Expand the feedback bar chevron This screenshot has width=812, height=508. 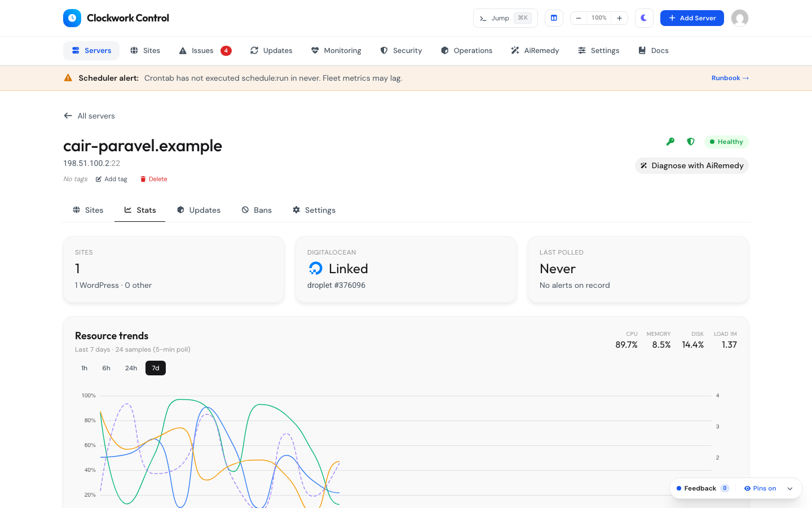coord(790,488)
